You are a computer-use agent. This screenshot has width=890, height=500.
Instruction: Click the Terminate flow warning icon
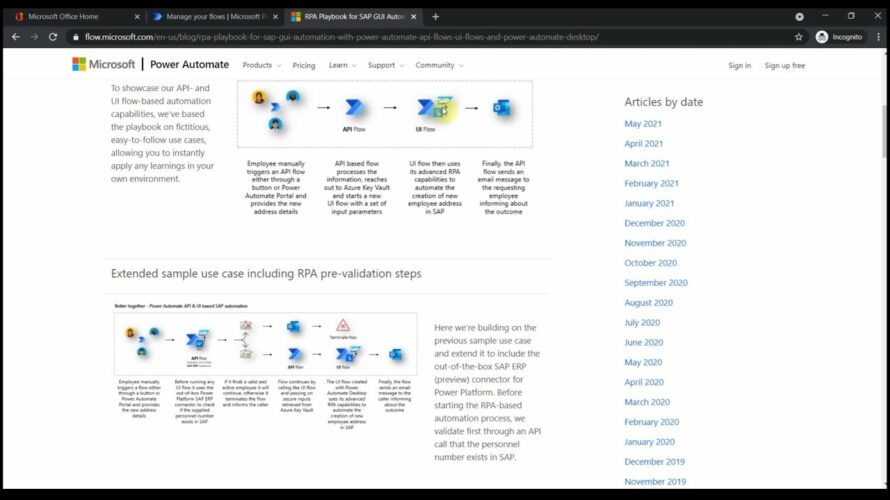(343, 325)
